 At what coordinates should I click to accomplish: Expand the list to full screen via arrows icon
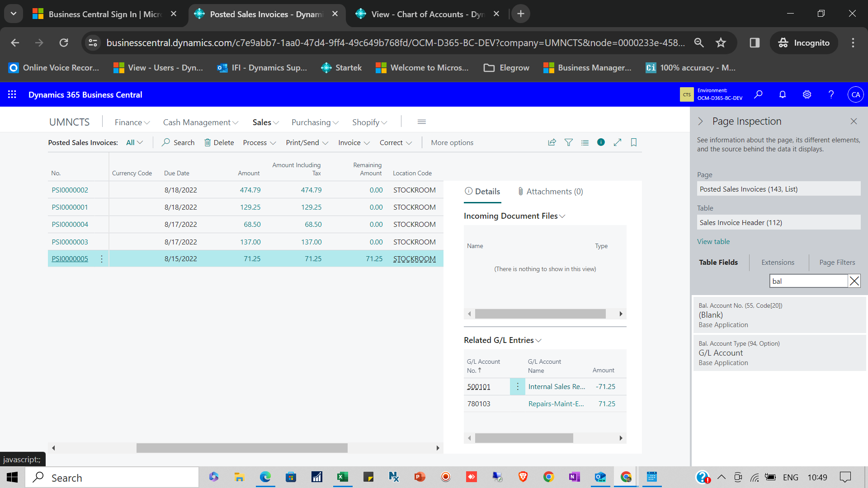pyautogui.click(x=618, y=142)
